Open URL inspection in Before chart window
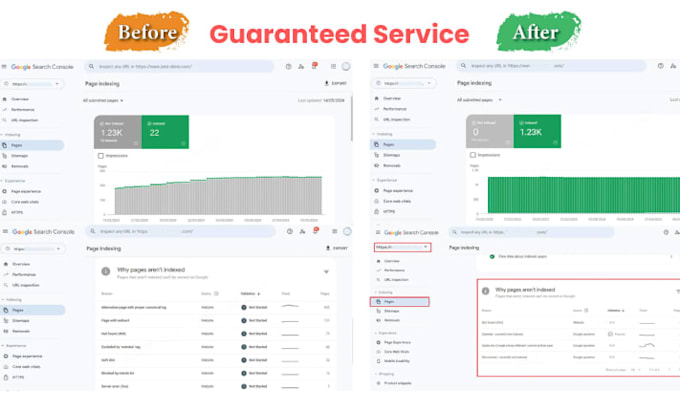The width and height of the screenshot is (680, 411). [x=20, y=120]
